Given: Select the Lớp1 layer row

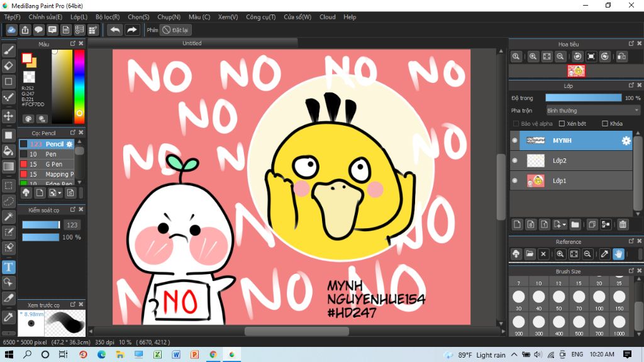Looking at the screenshot, I should [x=571, y=180].
